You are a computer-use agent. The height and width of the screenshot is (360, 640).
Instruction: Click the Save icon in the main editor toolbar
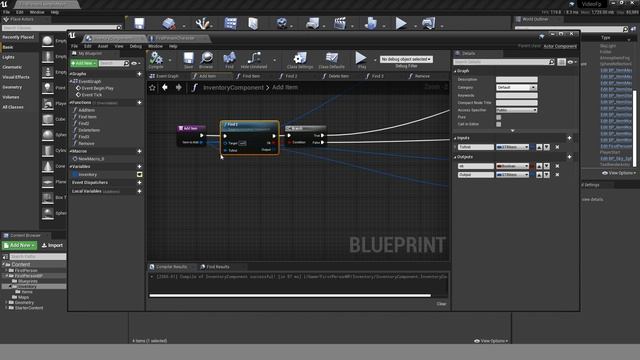click(140, 23)
